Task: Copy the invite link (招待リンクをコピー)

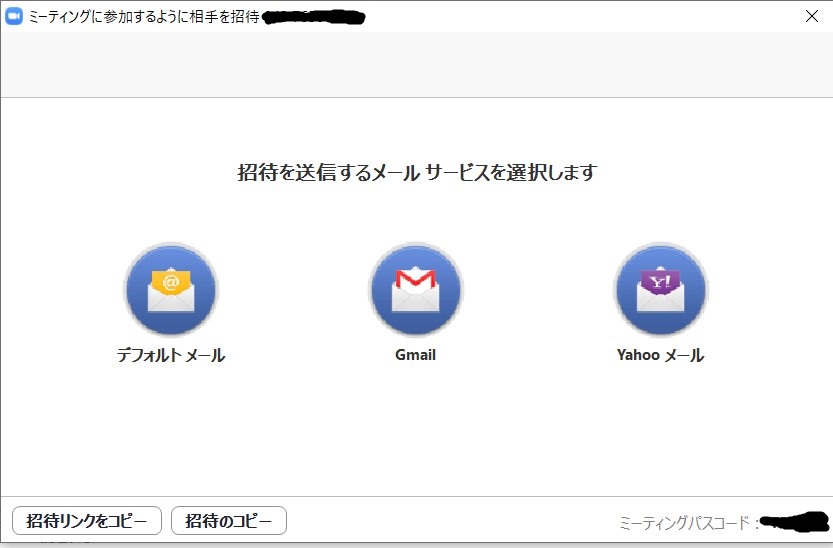Action: 87,520
